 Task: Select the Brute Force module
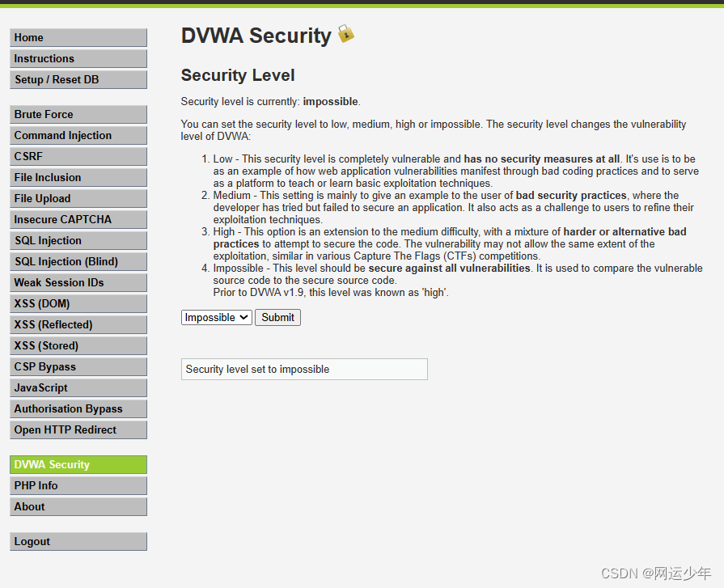[x=78, y=114]
